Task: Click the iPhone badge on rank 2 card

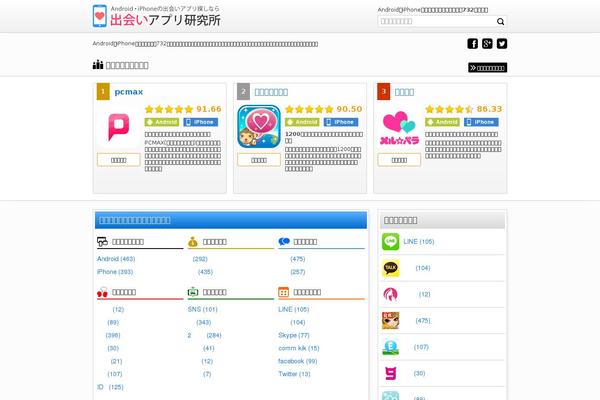Action: coord(341,122)
